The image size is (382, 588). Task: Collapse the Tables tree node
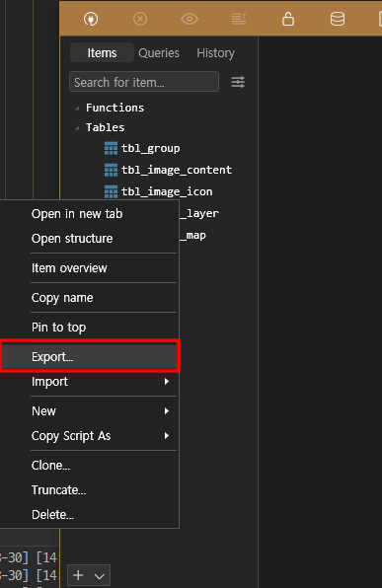pyautogui.click(x=77, y=128)
